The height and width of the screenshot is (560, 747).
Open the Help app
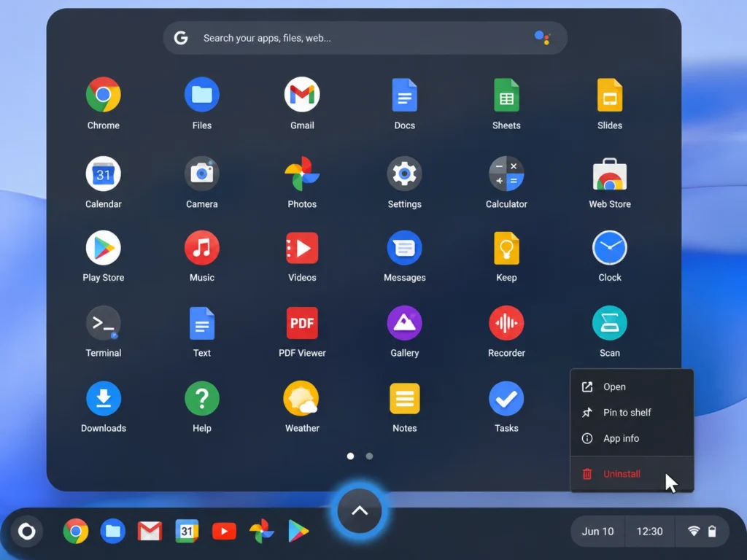[x=202, y=398]
